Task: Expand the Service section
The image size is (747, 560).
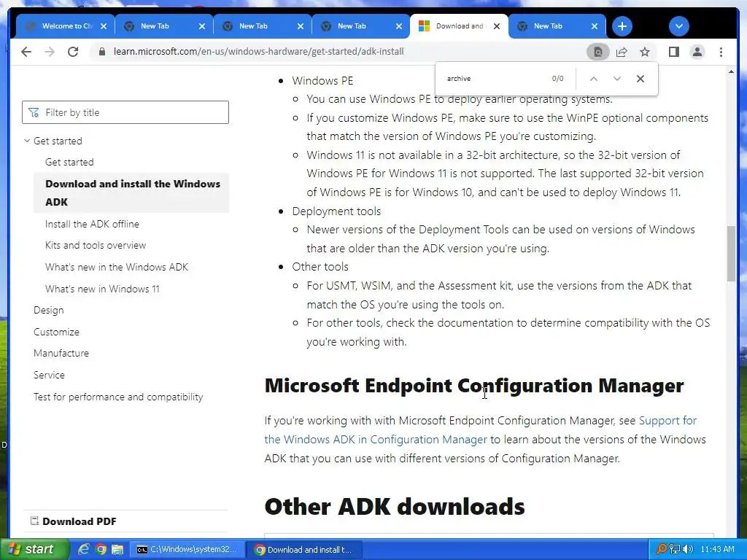Action: point(49,375)
